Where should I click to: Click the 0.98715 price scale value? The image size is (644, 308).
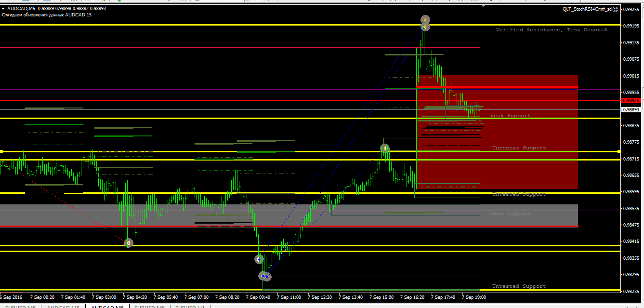(631, 159)
